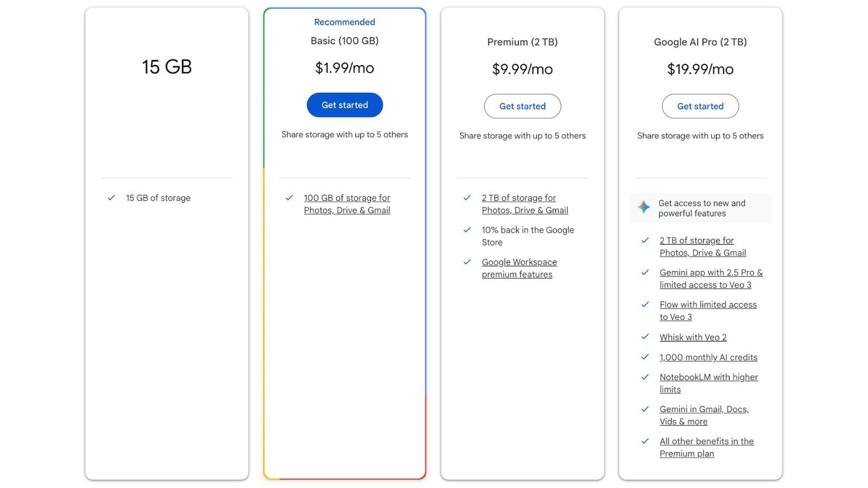Open All other benefits in Premium link

click(706, 447)
